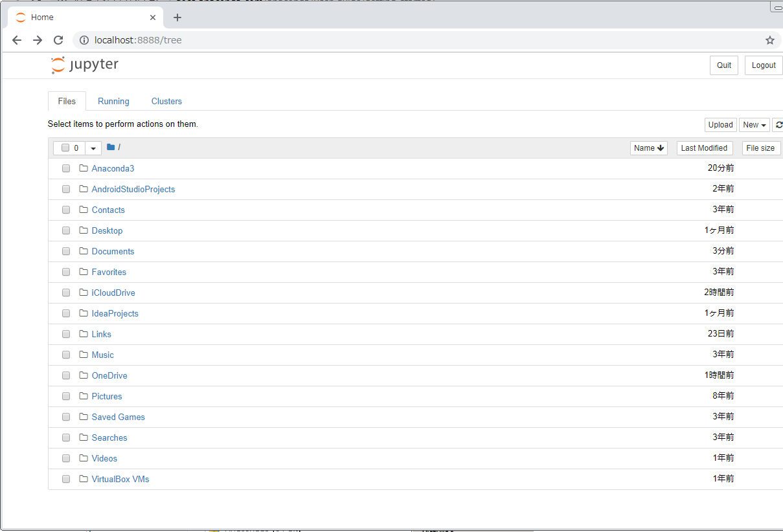The width and height of the screenshot is (783, 532).
Task: Click the site info icon in address bar
Action: pos(84,40)
